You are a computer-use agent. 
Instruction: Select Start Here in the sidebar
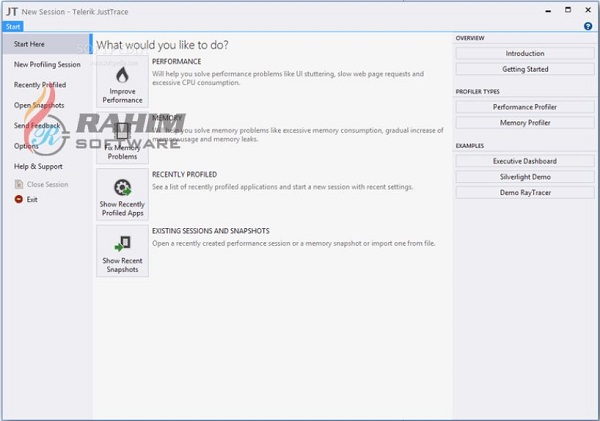(47, 44)
